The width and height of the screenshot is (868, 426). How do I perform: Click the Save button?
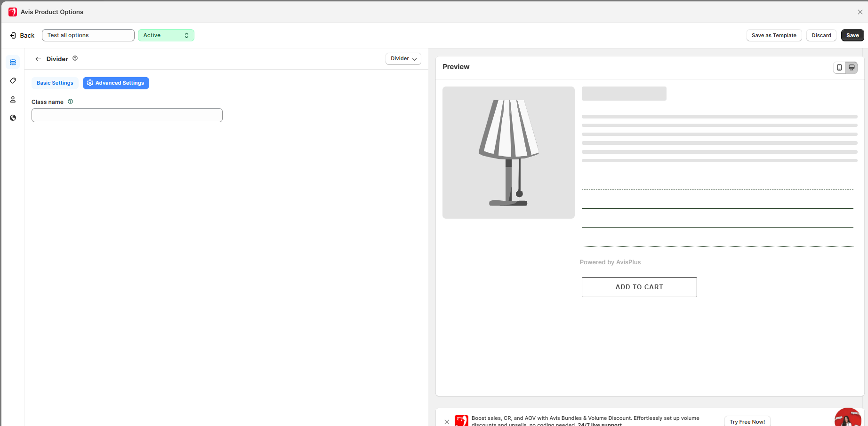(852, 35)
